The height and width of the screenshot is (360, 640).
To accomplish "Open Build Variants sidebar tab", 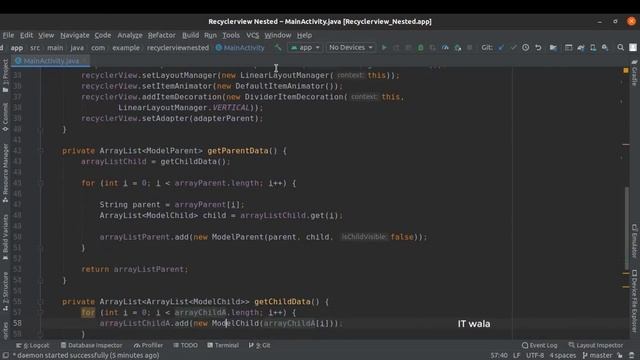I will pyautogui.click(x=5, y=237).
